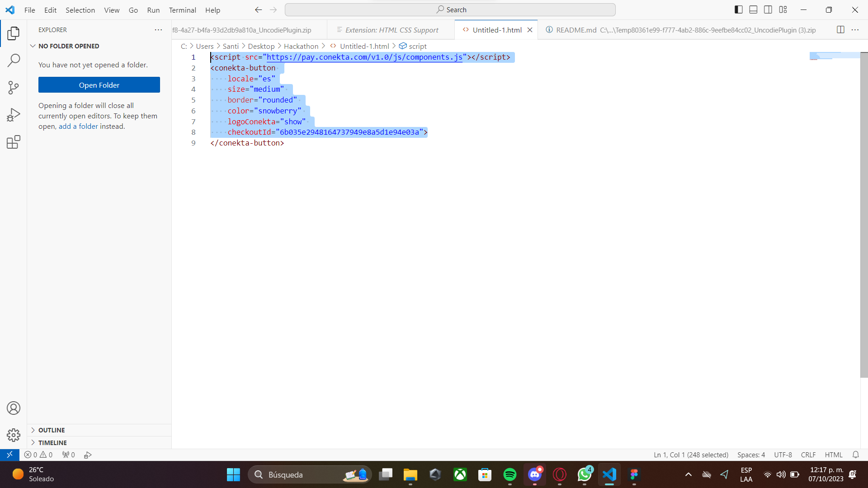Open the Search view in activity bar
This screenshot has width=868, height=488.
(14, 60)
